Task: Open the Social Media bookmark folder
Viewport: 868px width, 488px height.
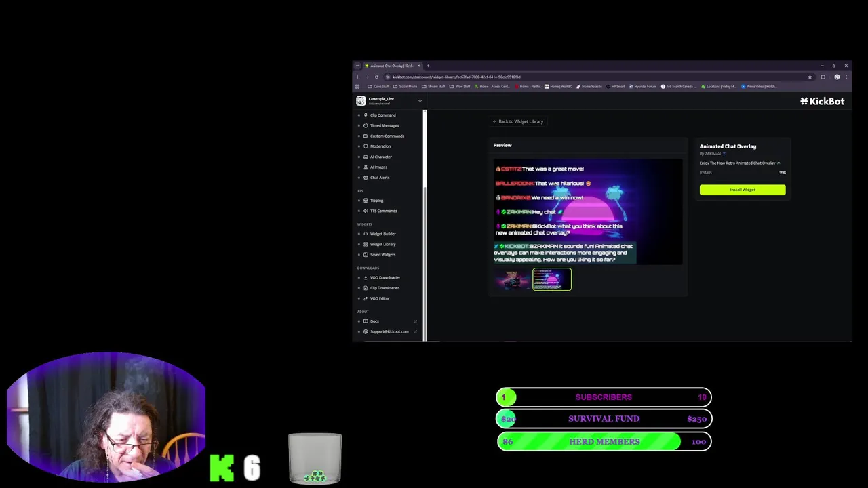Action: tap(405, 87)
